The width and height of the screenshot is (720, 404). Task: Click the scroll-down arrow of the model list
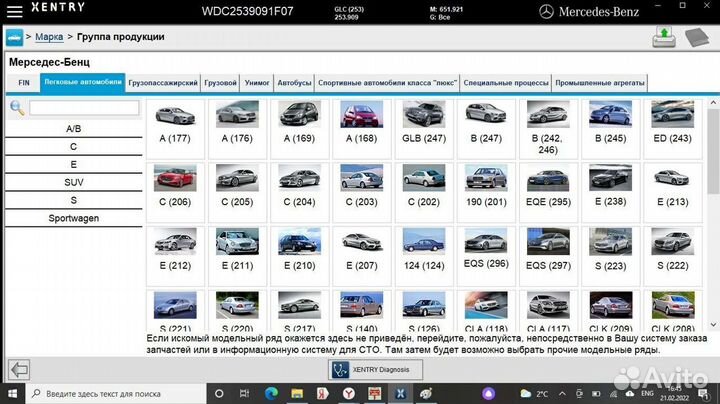[713, 325]
